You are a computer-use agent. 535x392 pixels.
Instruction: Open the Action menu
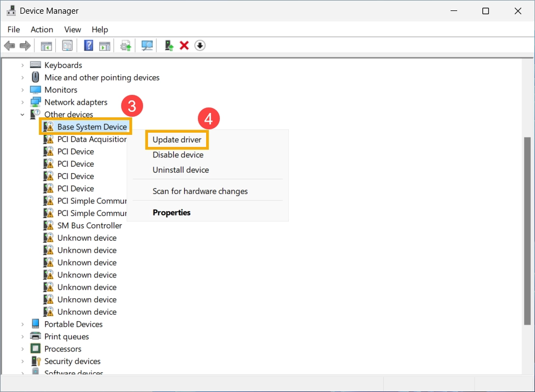pos(42,30)
